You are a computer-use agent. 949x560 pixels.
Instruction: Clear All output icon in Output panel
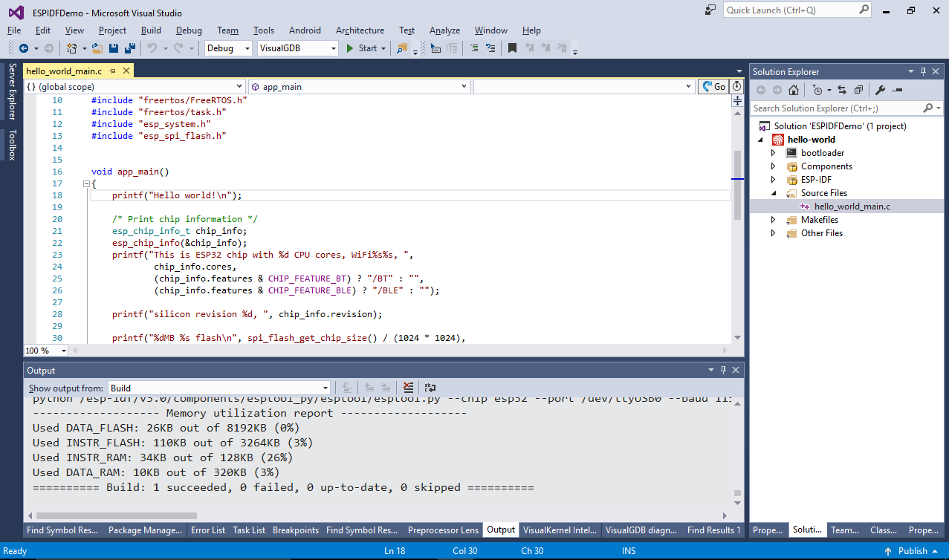tap(408, 388)
